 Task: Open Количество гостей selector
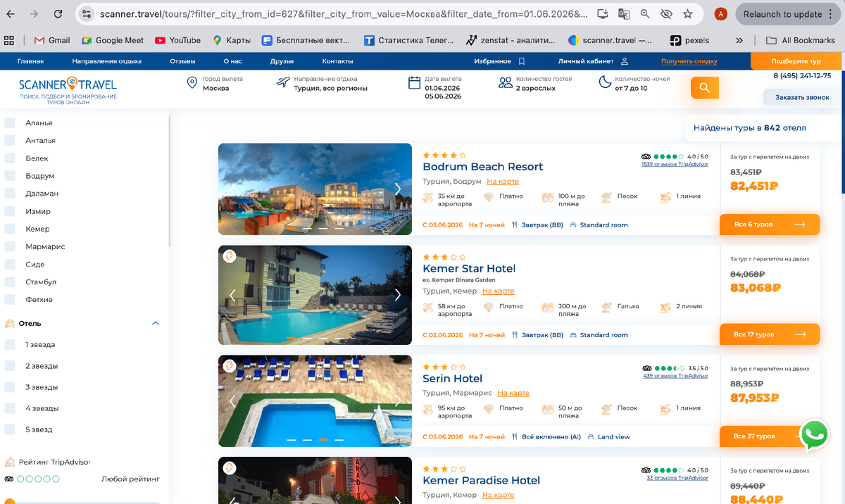click(x=535, y=84)
